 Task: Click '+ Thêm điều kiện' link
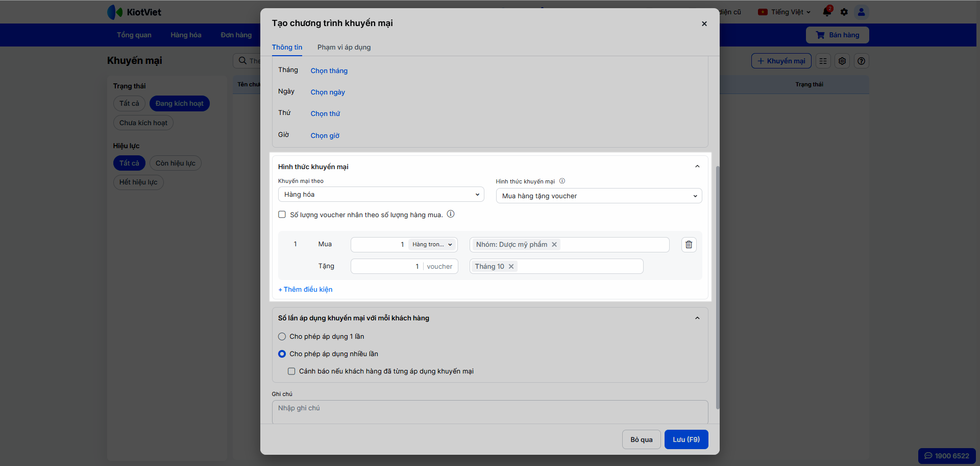[x=305, y=290]
